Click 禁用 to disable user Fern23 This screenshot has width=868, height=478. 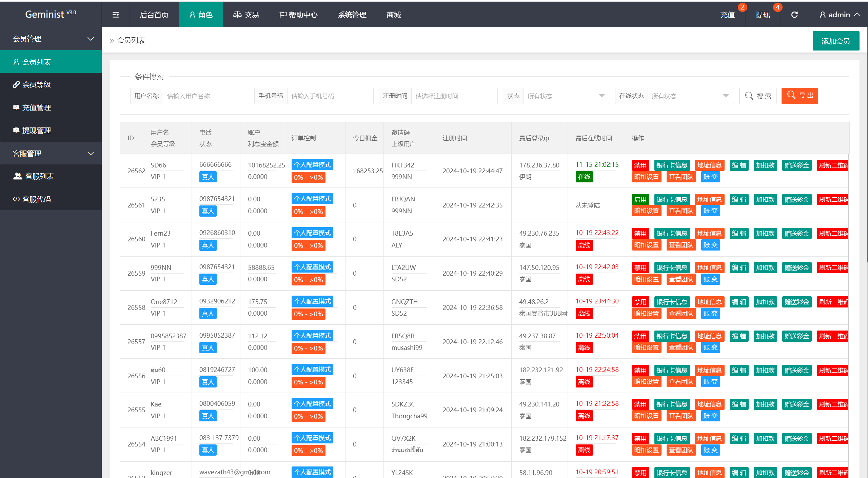pos(640,234)
